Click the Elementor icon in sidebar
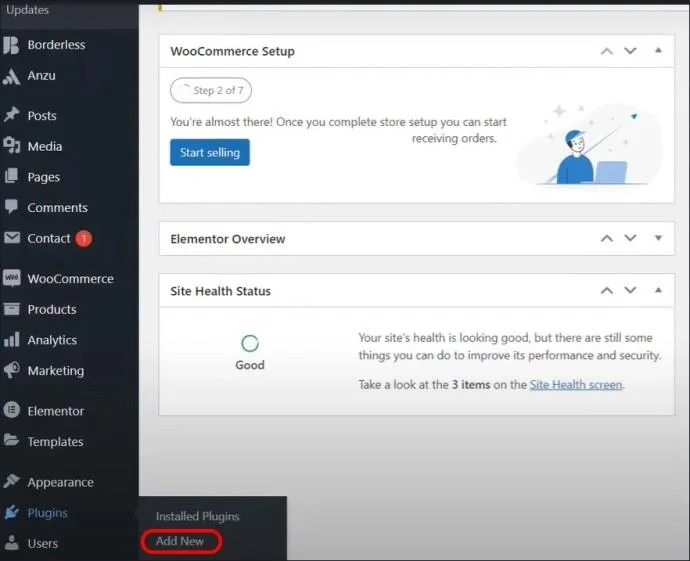 12,411
